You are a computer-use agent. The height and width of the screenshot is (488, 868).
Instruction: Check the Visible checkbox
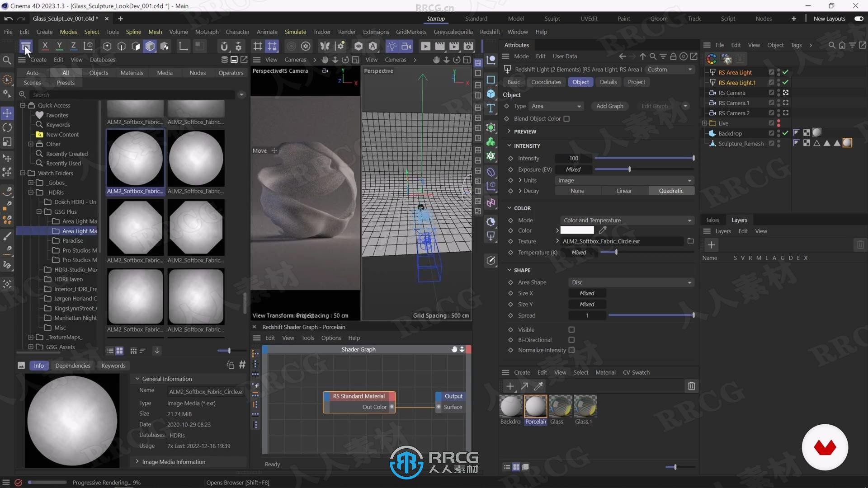click(x=571, y=330)
